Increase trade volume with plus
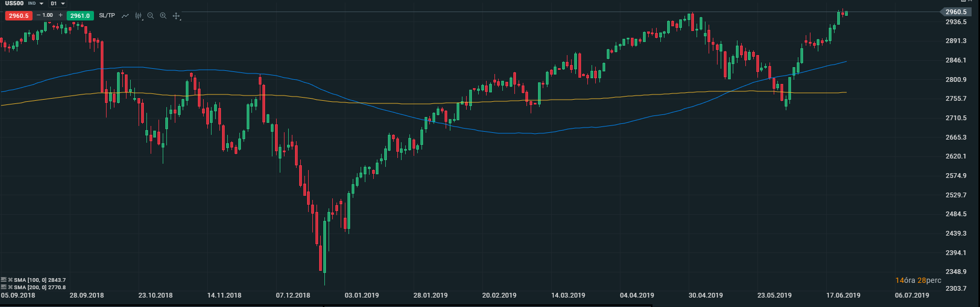Viewport: 980px width, 307px height. point(61,15)
